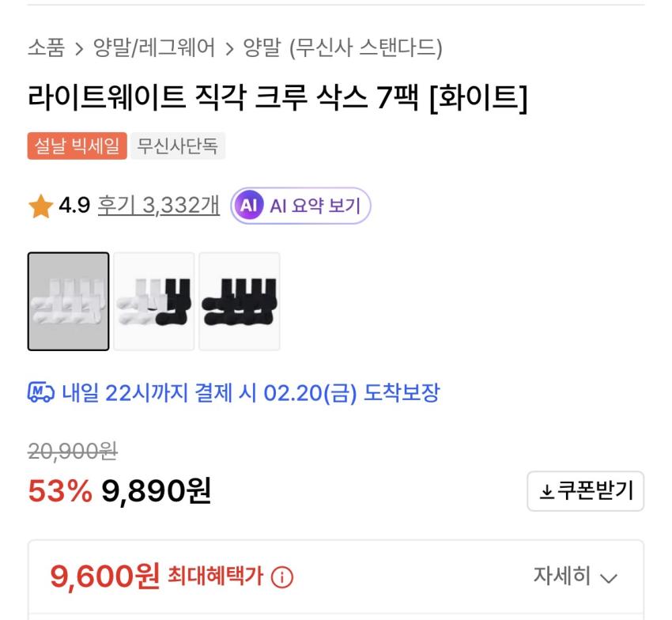Viewport: 672px width, 620px height.
Task: Tap the 무신사단독 badge
Action: [x=177, y=146]
